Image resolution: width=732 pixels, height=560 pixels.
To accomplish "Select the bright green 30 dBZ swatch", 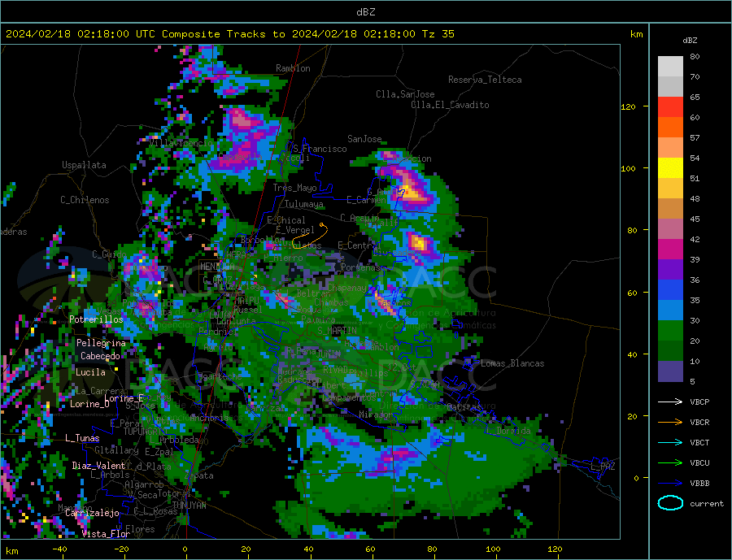I will point(670,331).
